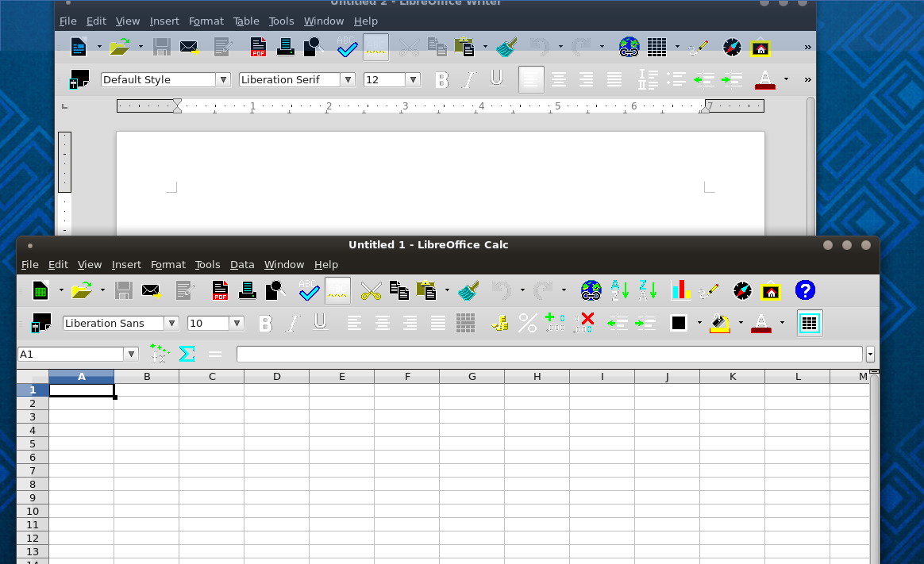Open the Format menu in Calc
The height and width of the screenshot is (564, 924).
[168, 264]
